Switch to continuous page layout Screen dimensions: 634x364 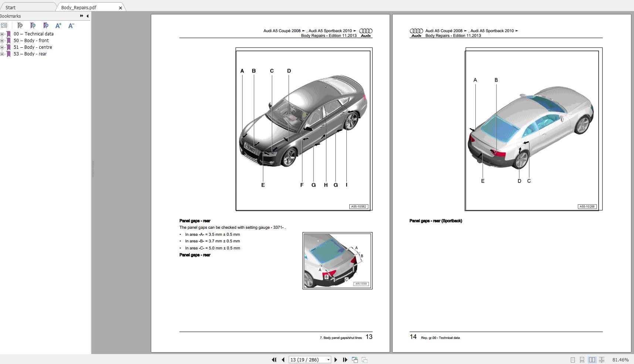582,360
